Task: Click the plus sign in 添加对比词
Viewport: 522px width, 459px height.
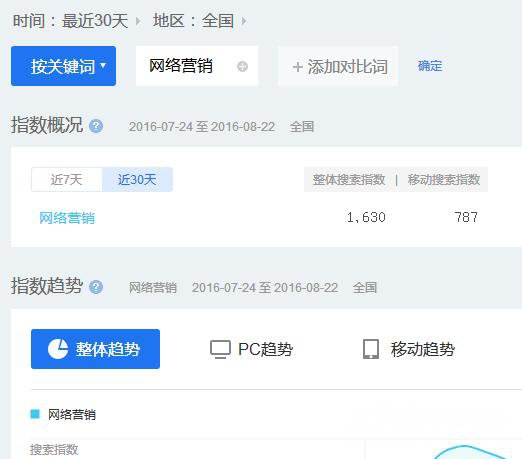Action: (x=297, y=67)
